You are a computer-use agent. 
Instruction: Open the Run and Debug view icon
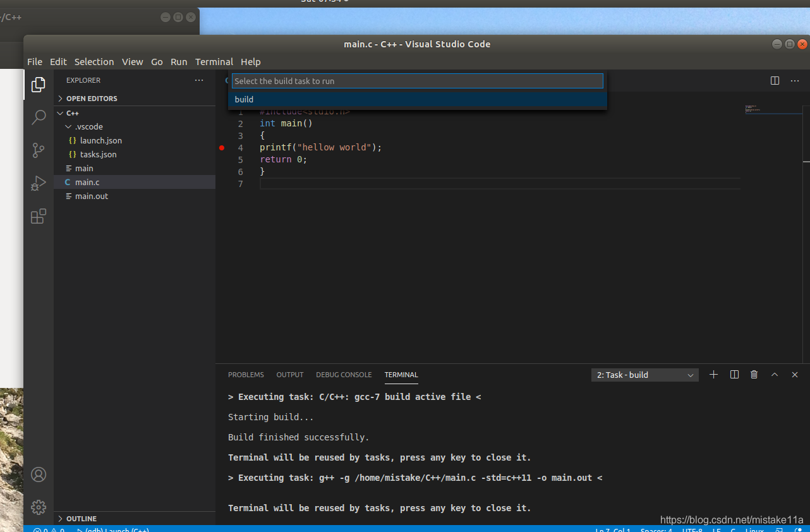(x=39, y=183)
